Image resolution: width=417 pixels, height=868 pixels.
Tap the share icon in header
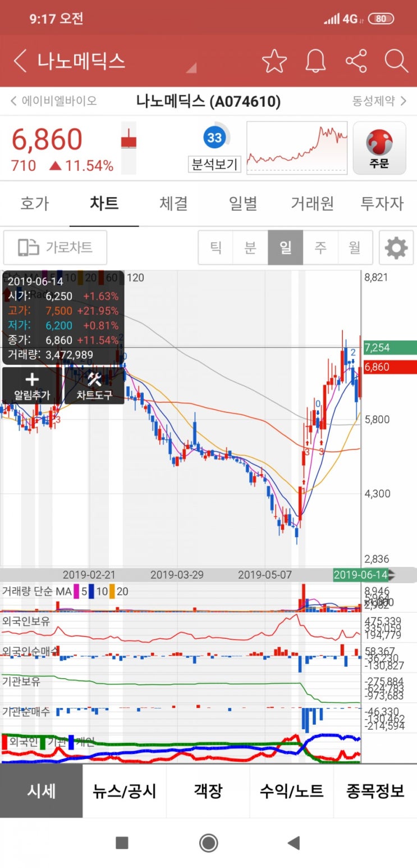[356, 61]
